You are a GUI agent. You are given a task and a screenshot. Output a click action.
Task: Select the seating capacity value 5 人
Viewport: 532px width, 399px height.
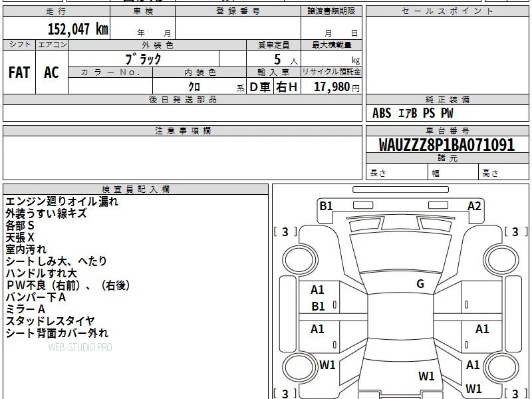tap(286, 60)
